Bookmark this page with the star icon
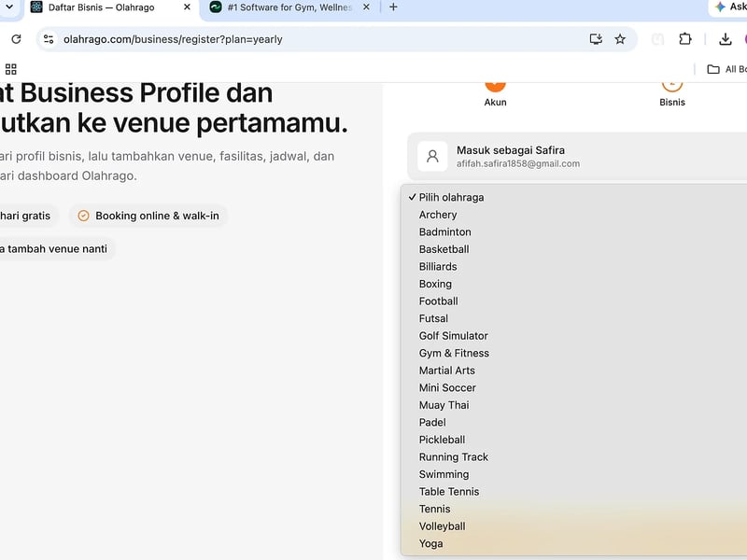Viewport: 747px width, 560px height. 620,39
